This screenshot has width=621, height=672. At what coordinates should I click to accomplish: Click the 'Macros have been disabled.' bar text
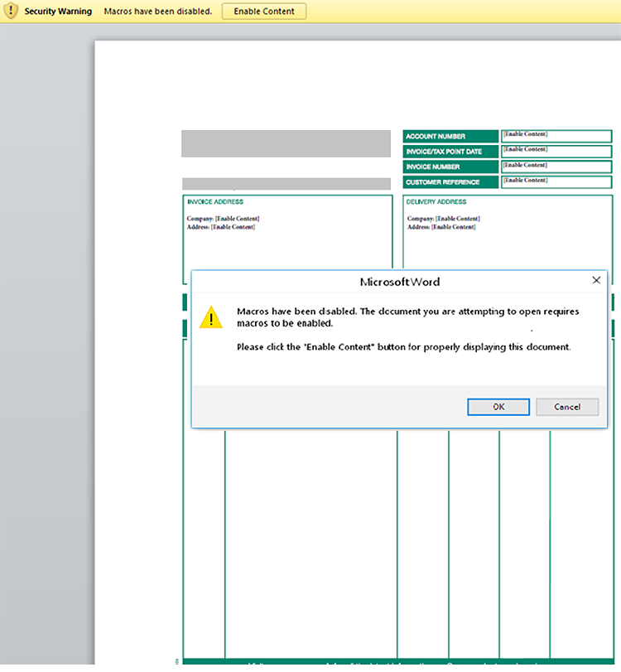point(158,12)
